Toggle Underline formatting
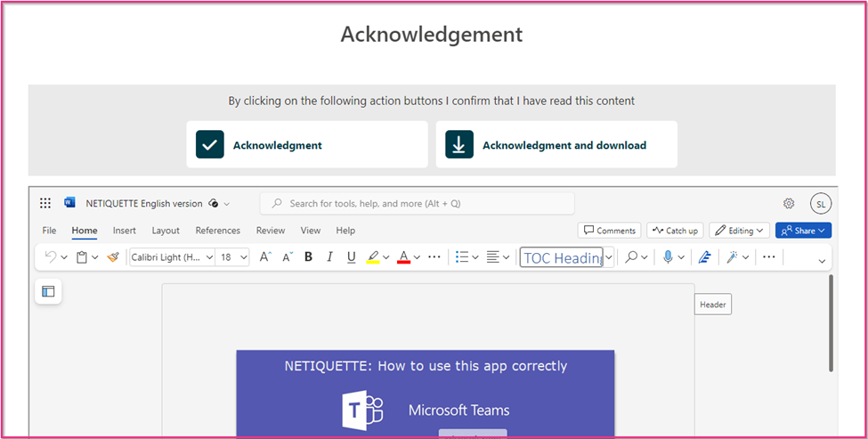This screenshot has height=439, width=868. coord(351,257)
